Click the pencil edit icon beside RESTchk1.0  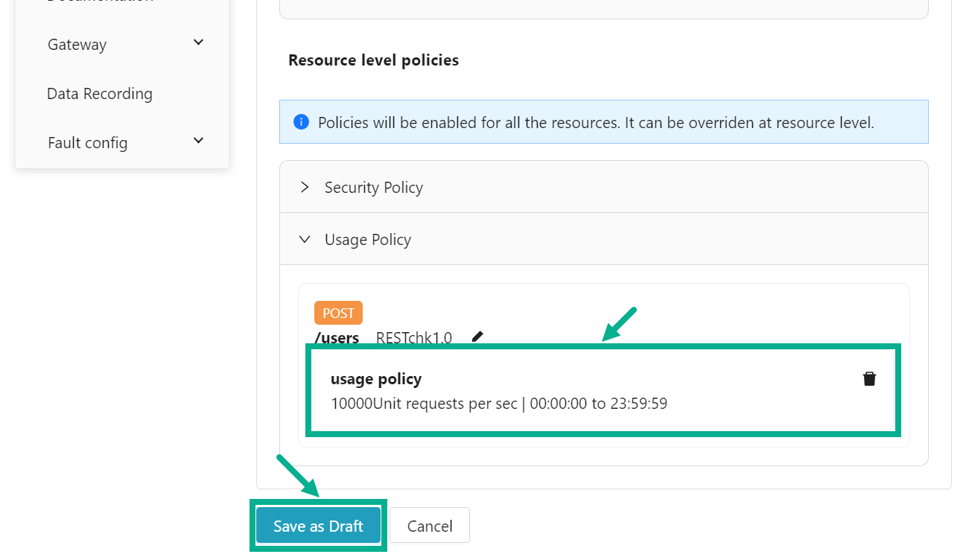pos(477,337)
